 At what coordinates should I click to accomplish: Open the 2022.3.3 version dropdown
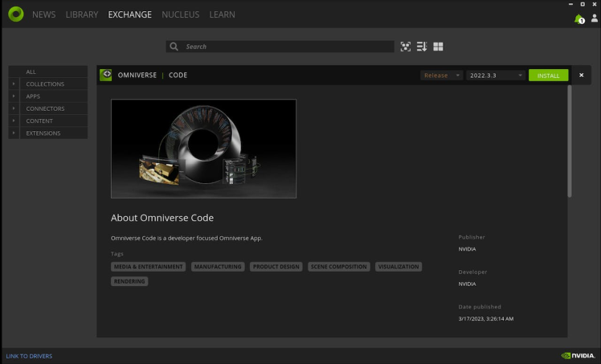click(x=496, y=75)
